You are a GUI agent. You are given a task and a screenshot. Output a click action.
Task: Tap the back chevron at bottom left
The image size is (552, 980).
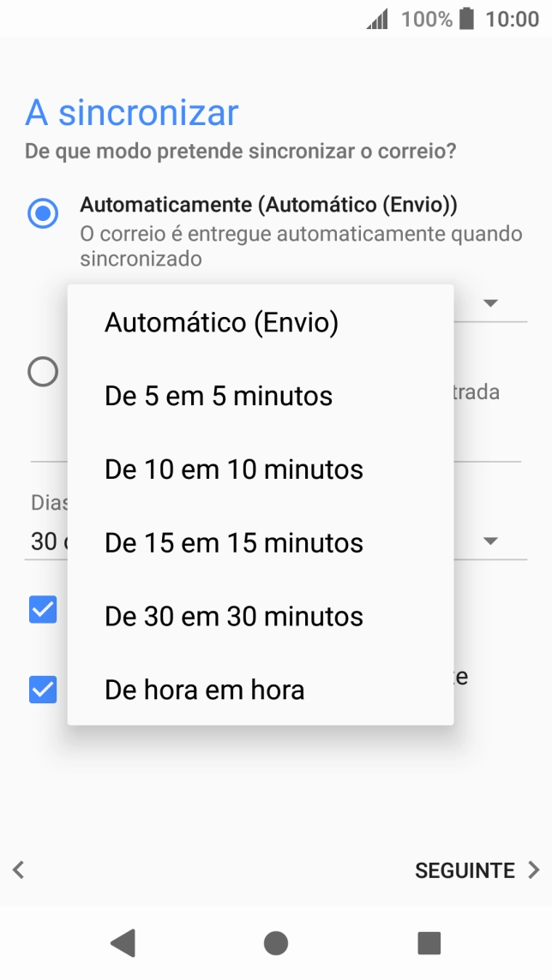pyautogui.click(x=17, y=869)
